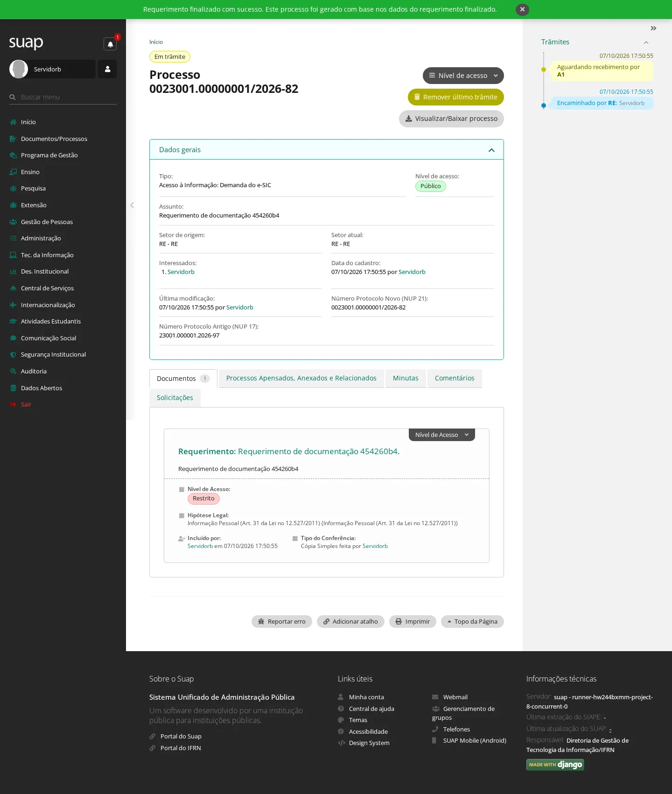Click the user profile icon button

coord(107,69)
